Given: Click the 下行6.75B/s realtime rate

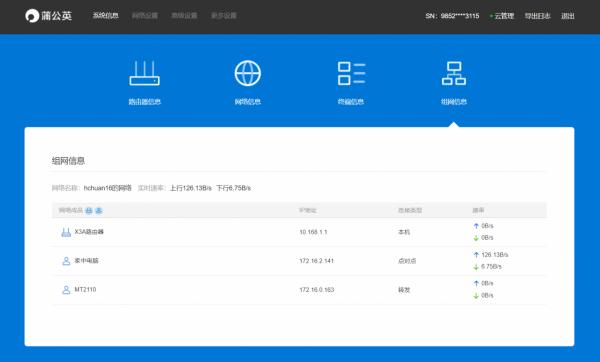Looking at the screenshot, I should [234, 188].
